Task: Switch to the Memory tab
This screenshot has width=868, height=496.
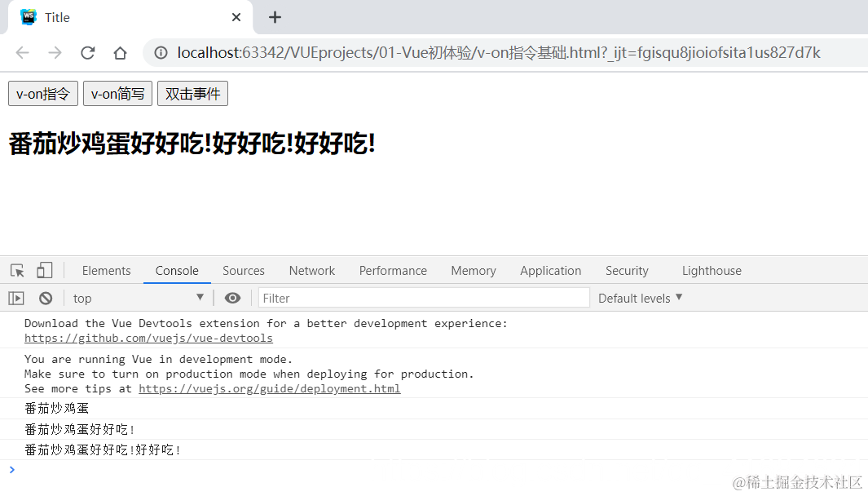Action: [x=474, y=271]
